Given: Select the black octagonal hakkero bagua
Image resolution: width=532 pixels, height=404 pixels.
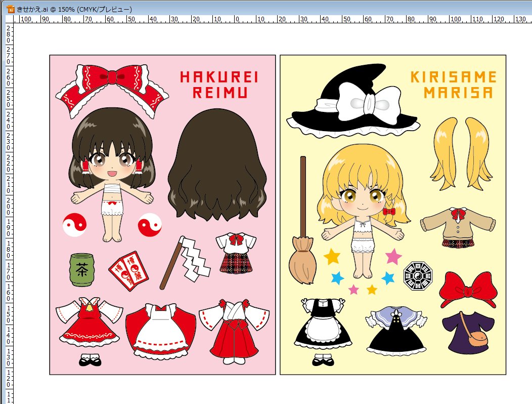Looking at the screenshot, I should (x=418, y=275).
